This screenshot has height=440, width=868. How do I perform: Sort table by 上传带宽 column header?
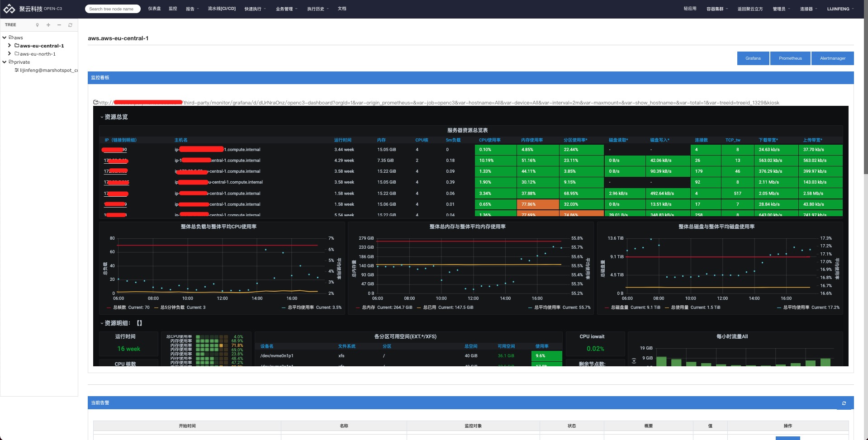point(813,140)
